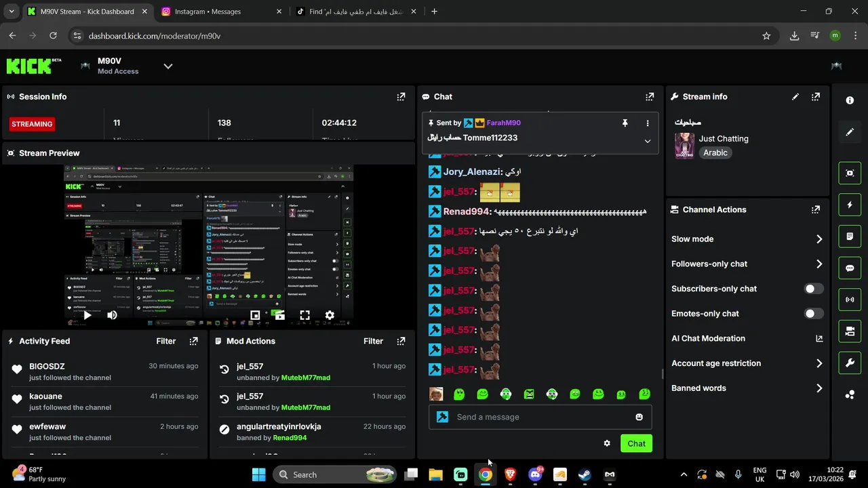Toggle Chat bubble widget in right sidebar
Viewport: 868px width, 488px height.
tap(850, 268)
